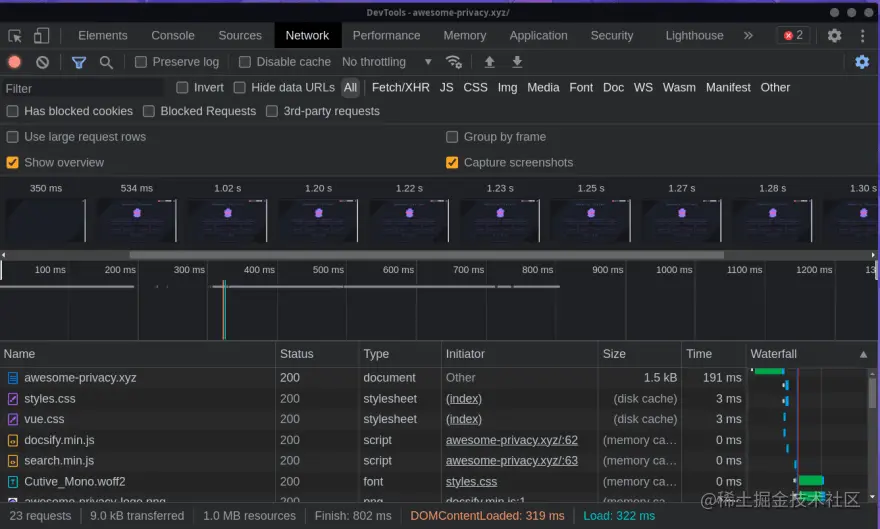Click the 2 errors badge

tap(793, 35)
